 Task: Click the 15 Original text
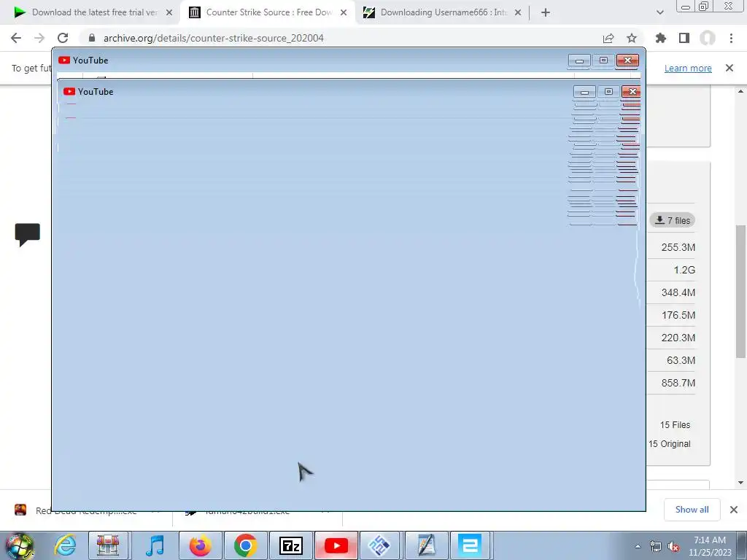coord(670,444)
